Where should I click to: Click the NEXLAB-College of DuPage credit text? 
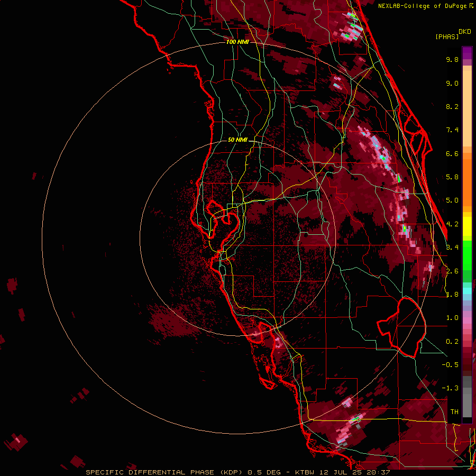pyautogui.click(x=423, y=6)
